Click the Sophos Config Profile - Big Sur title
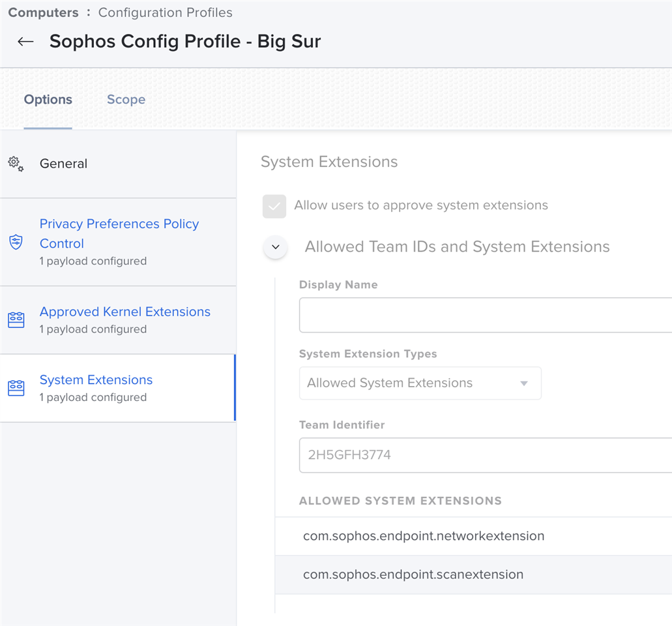672x626 pixels. click(x=185, y=42)
